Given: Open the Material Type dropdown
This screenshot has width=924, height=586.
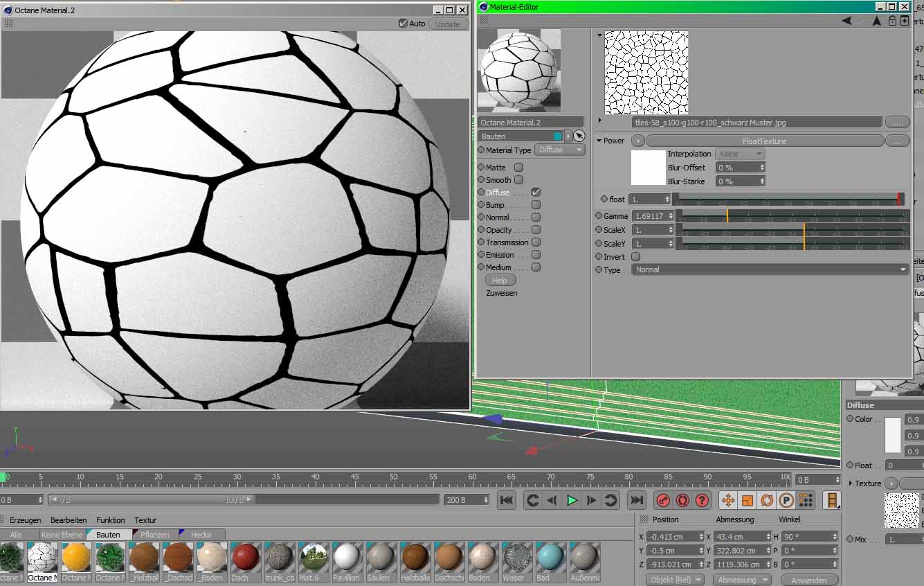Looking at the screenshot, I should pyautogui.click(x=560, y=150).
